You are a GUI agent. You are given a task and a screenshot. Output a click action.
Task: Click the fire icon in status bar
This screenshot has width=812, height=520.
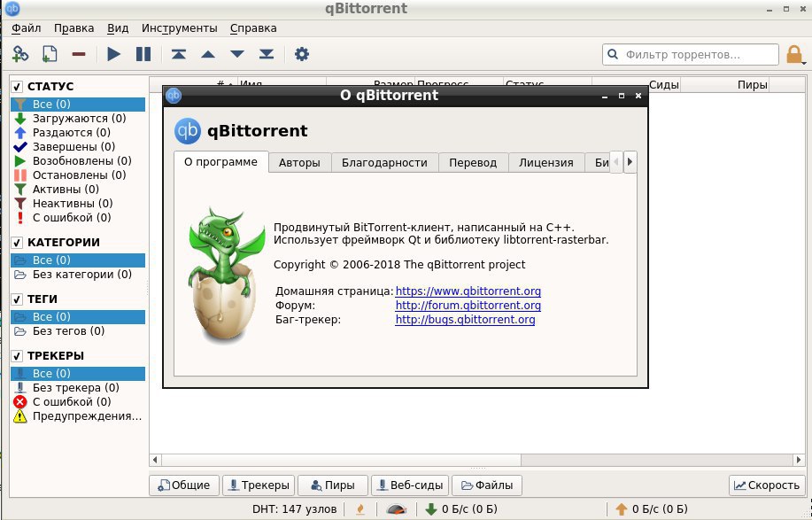click(360, 509)
